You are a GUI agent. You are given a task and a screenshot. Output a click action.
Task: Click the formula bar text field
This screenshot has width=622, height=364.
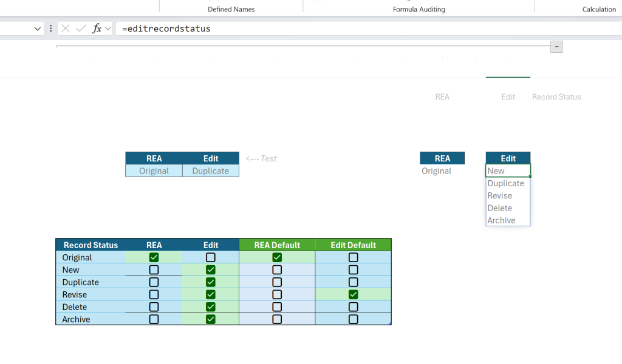pyautogui.click(x=369, y=29)
